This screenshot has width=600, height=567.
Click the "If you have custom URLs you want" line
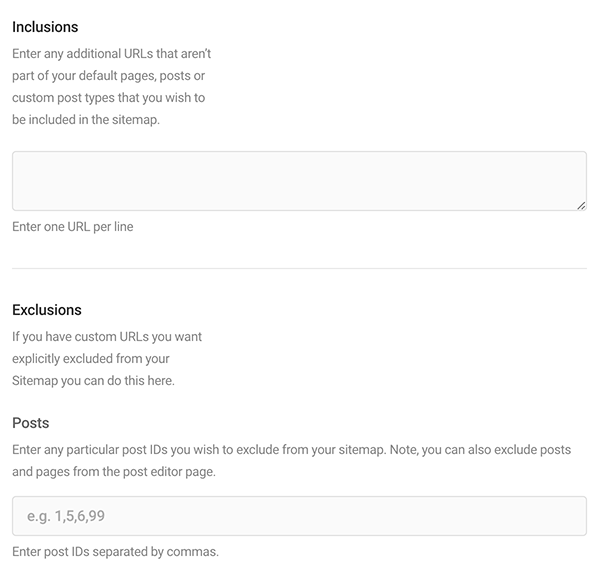[107, 337]
